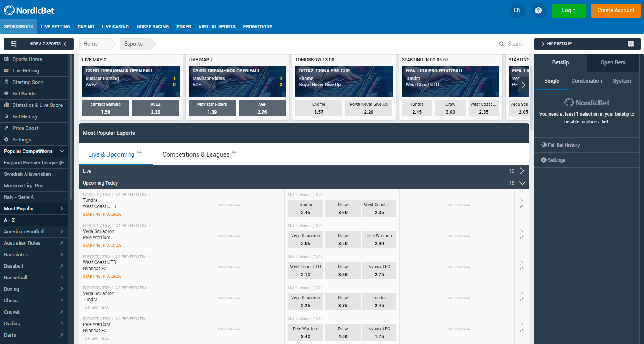Bet on Royal Never Give Up 2.26
Screen dimensions: 644x344
(369, 108)
